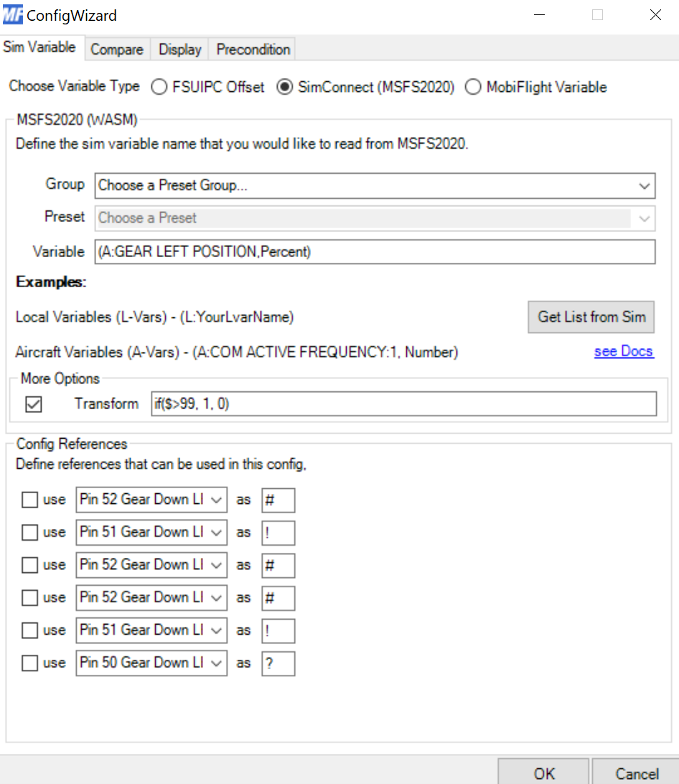The width and height of the screenshot is (679, 784).
Task: Click the MobiFlight ConfigWizard title icon
Action: 12,14
